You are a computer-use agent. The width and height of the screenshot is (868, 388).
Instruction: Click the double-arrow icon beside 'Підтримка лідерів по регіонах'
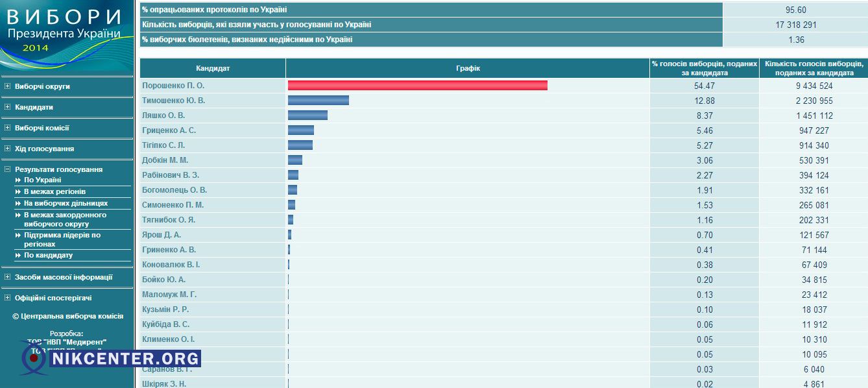pos(18,235)
